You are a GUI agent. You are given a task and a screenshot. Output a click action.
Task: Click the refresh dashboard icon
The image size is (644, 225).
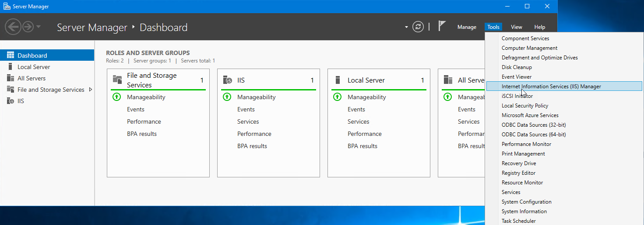coord(419,27)
